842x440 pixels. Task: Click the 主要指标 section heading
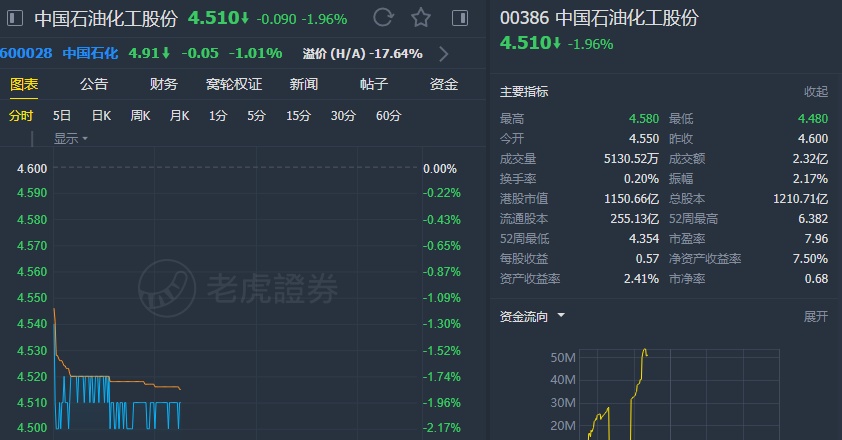pyautogui.click(x=524, y=92)
